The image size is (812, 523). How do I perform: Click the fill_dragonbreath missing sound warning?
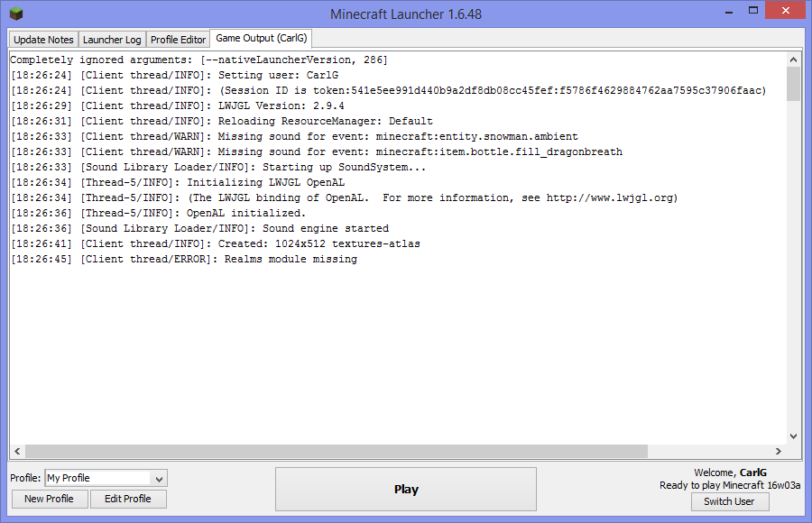[x=317, y=151]
